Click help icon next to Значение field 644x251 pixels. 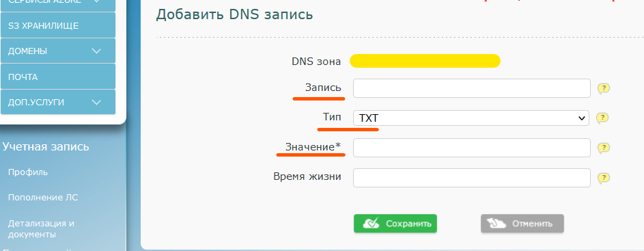tap(603, 148)
